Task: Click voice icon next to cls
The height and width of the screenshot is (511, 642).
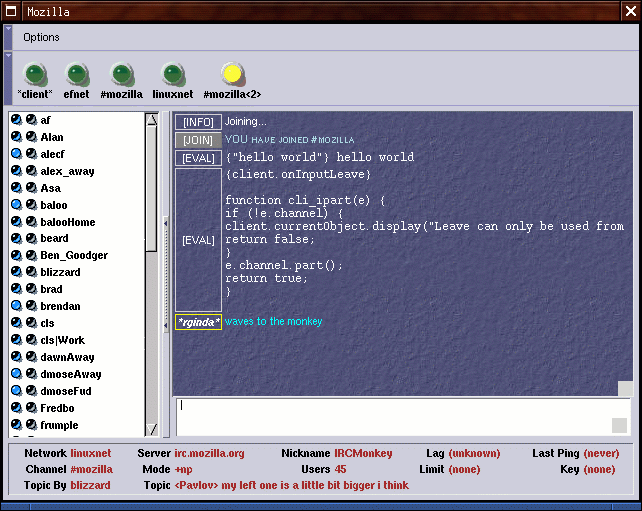Action: [31, 322]
